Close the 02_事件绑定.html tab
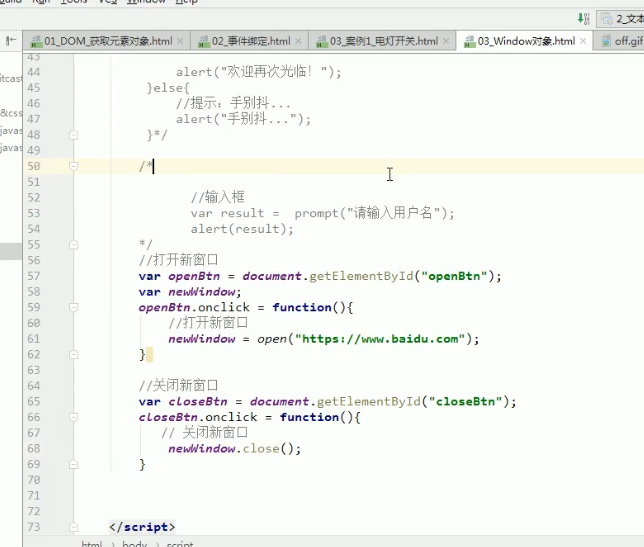The width and height of the screenshot is (644, 547). point(298,41)
